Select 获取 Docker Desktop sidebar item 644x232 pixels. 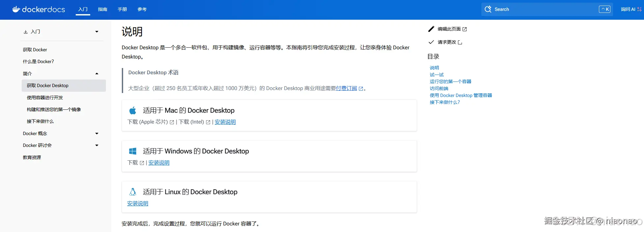point(64,85)
